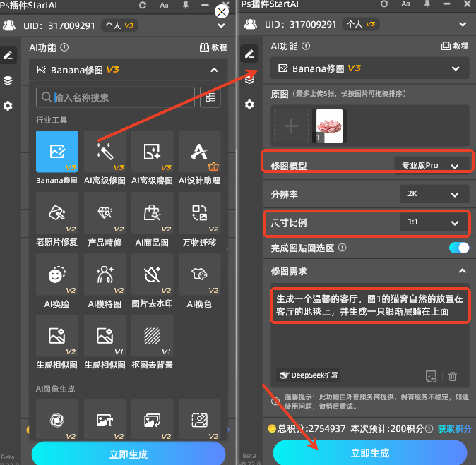
Task: Collapse the Banana修图 dropdown in left panel
Action: (x=214, y=70)
